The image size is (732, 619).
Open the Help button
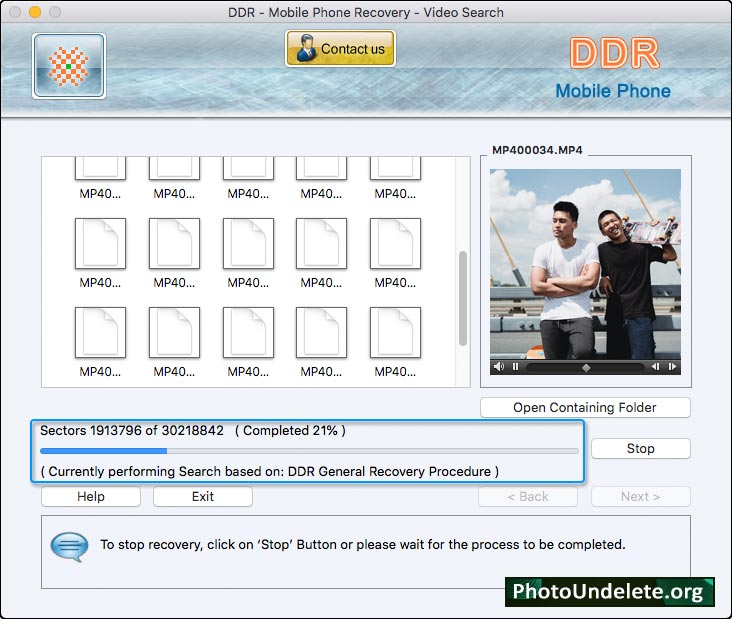(x=91, y=497)
